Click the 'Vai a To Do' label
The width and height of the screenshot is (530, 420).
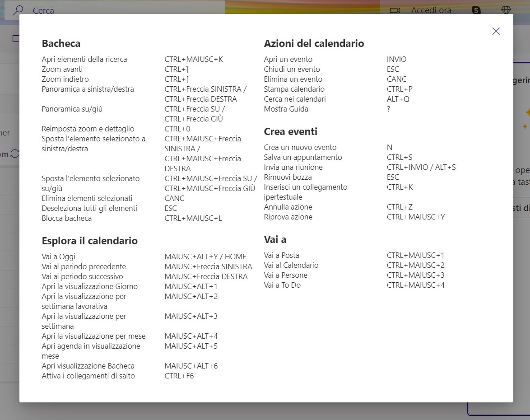click(282, 285)
